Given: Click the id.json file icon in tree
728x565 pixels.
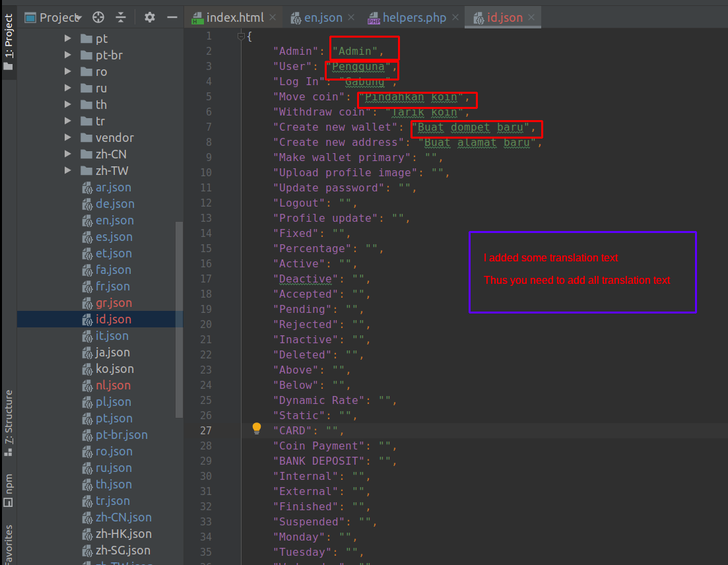Looking at the screenshot, I should pos(87,319).
